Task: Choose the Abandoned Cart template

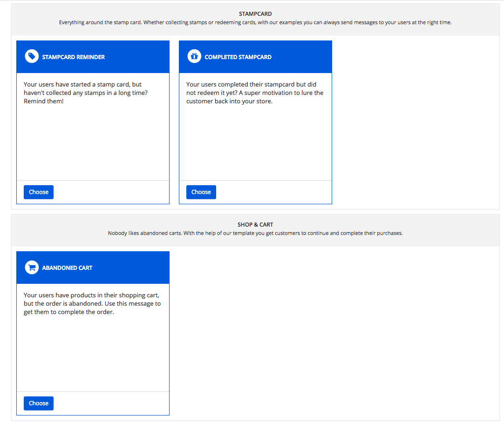Action: 39,403
